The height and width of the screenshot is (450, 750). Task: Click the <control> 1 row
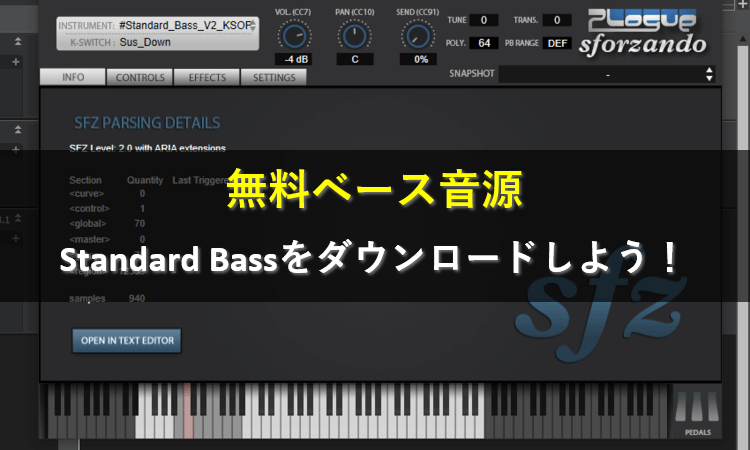tap(107, 209)
